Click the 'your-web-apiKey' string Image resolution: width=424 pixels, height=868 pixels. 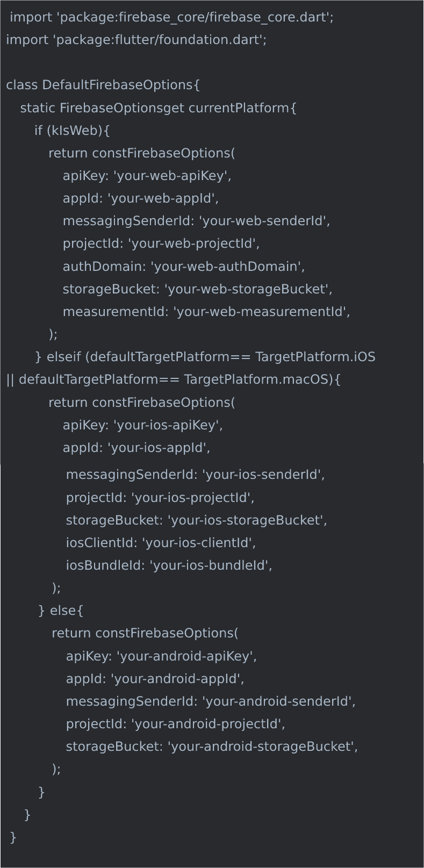tap(172, 176)
